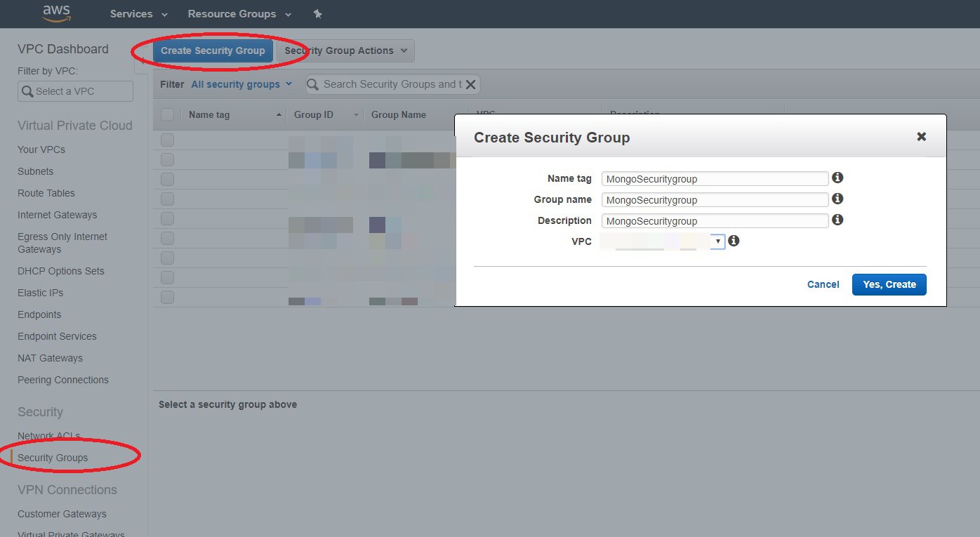Open Endpoint Services in sidebar
The image size is (980, 537).
click(x=58, y=336)
